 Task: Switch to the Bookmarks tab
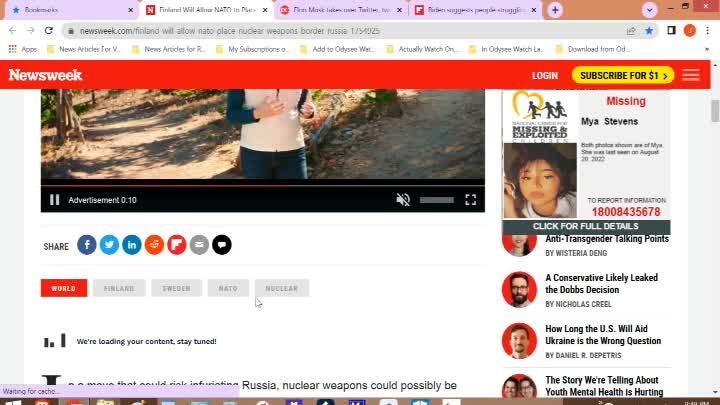71,10
